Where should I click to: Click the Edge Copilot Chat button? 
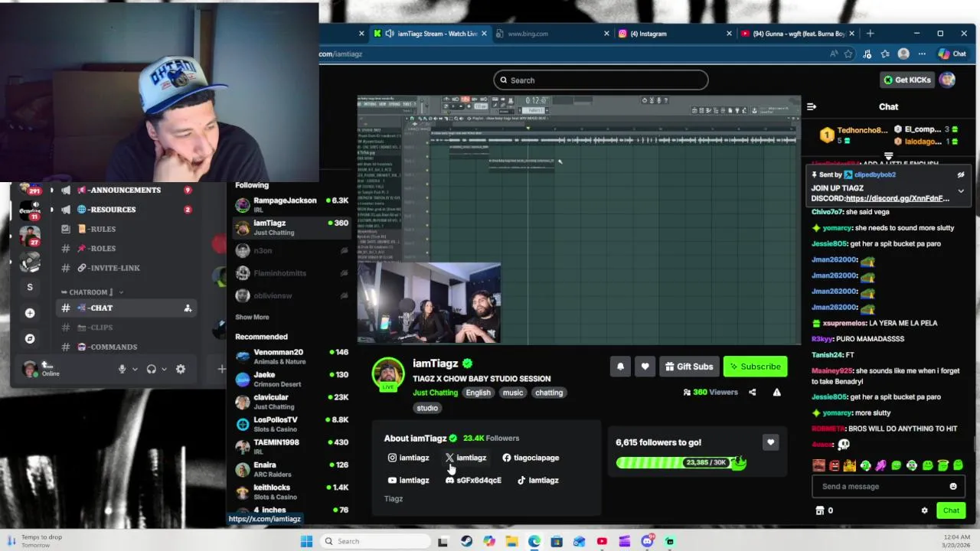(952, 54)
